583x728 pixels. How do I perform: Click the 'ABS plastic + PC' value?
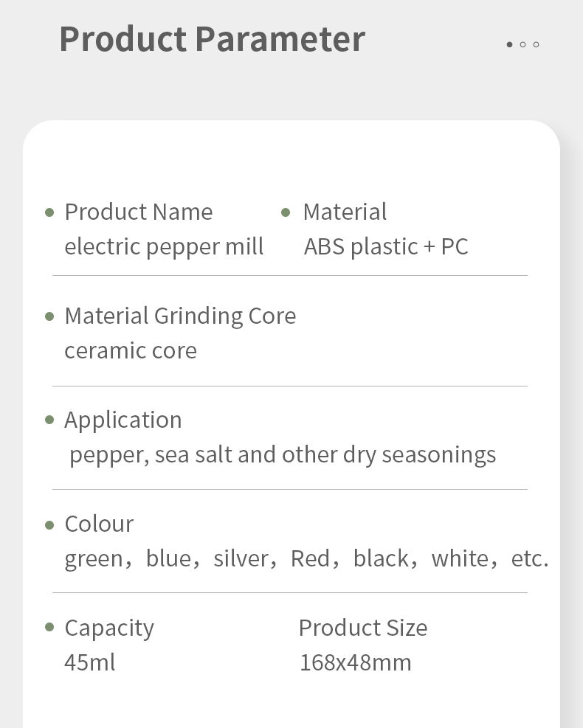click(x=386, y=246)
